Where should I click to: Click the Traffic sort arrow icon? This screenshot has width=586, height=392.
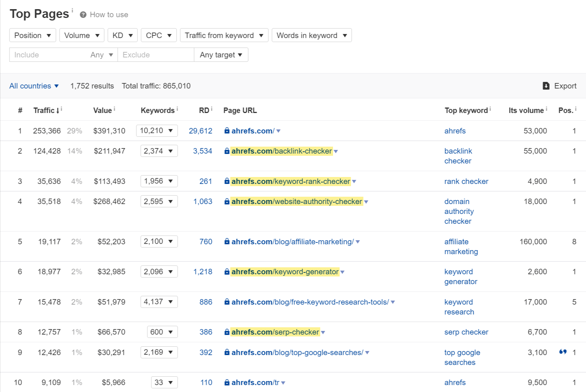[x=58, y=111]
